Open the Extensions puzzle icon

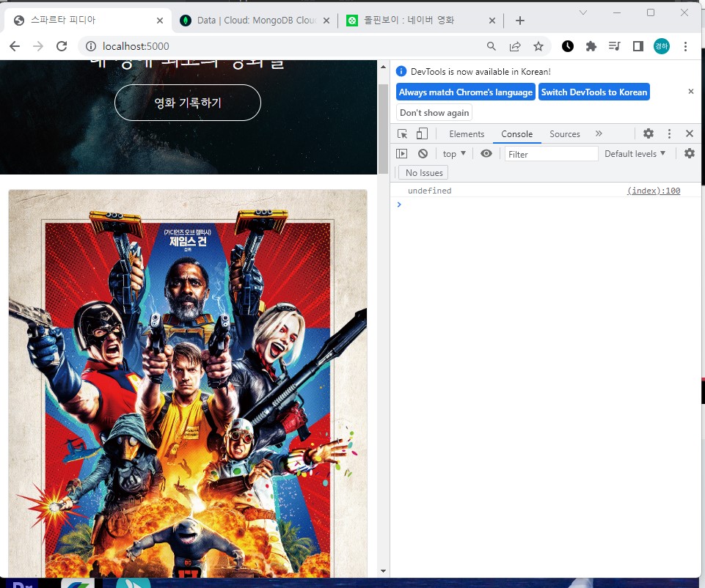point(591,46)
